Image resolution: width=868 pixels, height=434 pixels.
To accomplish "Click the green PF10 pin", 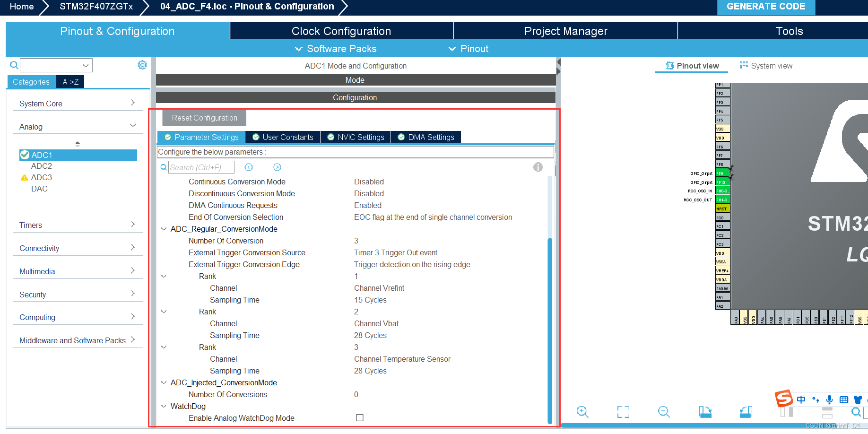I will click(722, 182).
